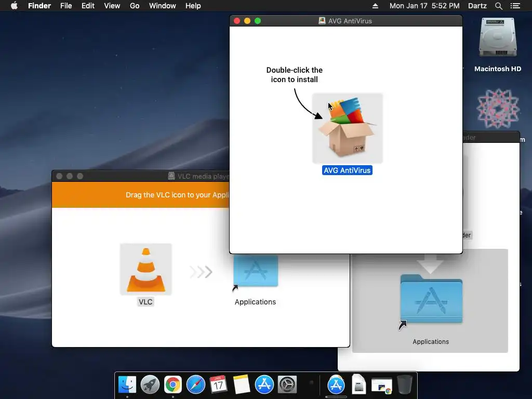This screenshot has width=532, height=399.
Task: Click the Macintosh HD label on desktop
Action: click(x=498, y=69)
